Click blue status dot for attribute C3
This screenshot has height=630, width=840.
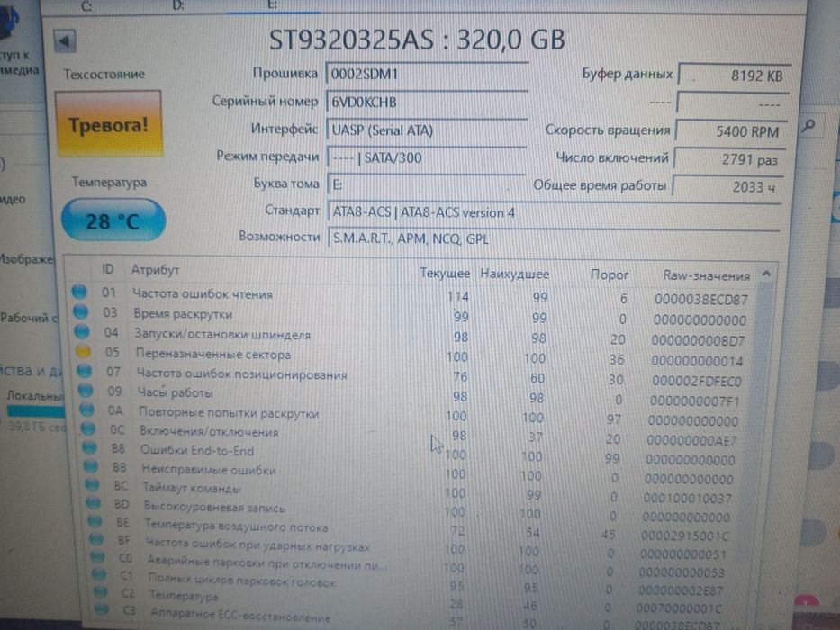(x=101, y=609)
